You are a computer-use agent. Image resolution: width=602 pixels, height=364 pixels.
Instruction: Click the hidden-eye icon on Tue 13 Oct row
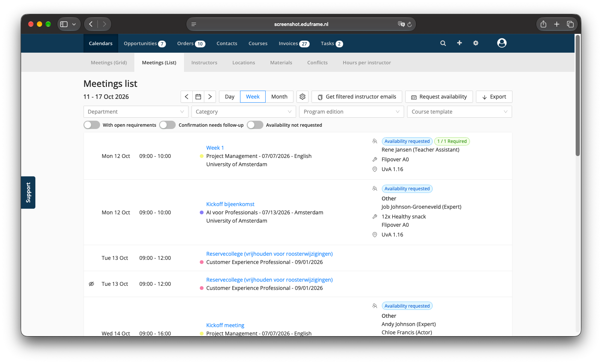91,284
